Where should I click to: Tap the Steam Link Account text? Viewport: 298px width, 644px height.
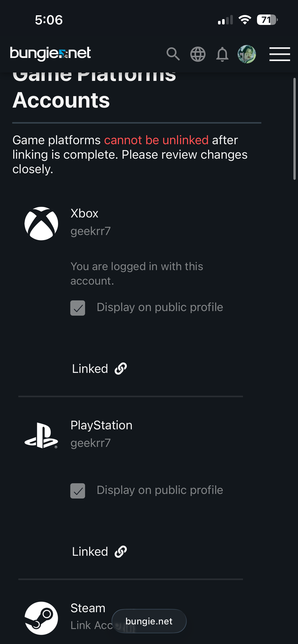pos(92,625)
